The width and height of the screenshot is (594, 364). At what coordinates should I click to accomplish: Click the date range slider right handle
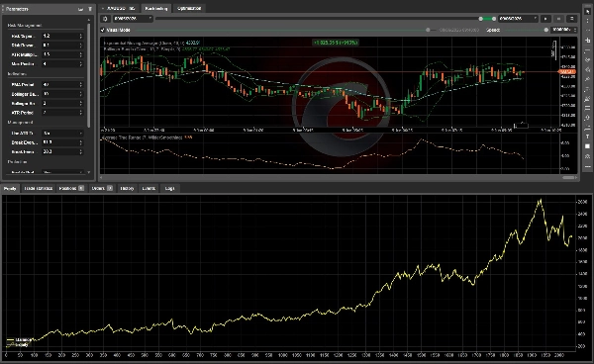coord(494,19)
